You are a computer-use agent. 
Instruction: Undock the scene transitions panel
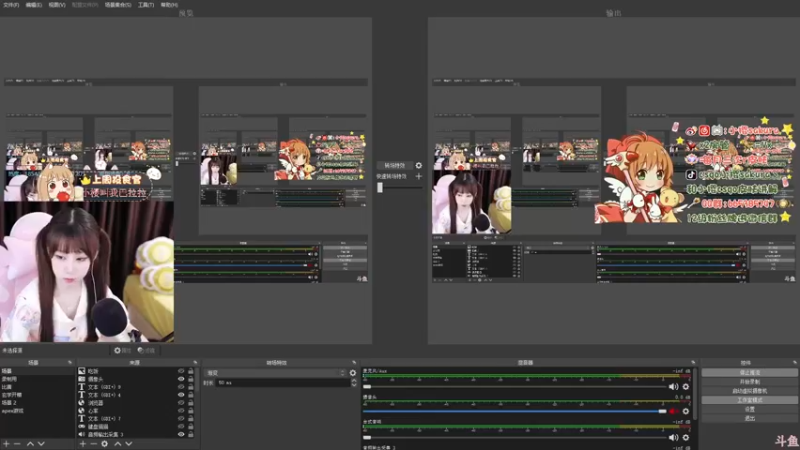pos(354,362)
